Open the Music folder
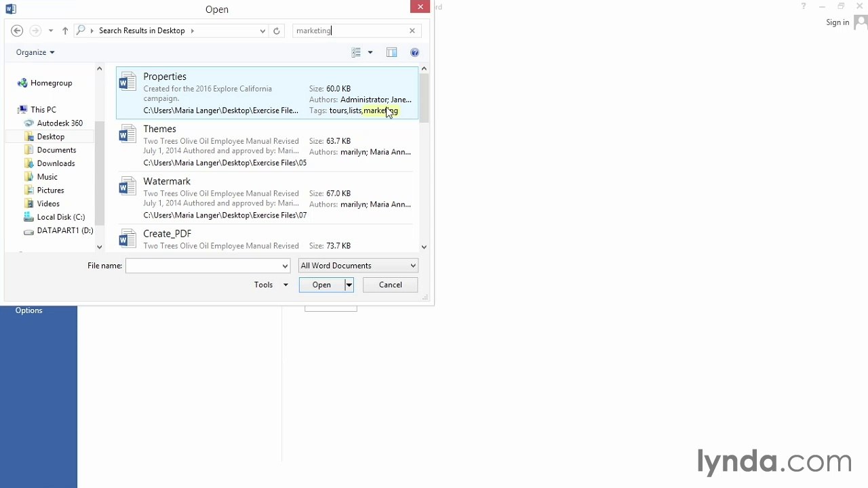Image resolution: width=868 pixels, height=488 pixels. (x=47, y=177)
